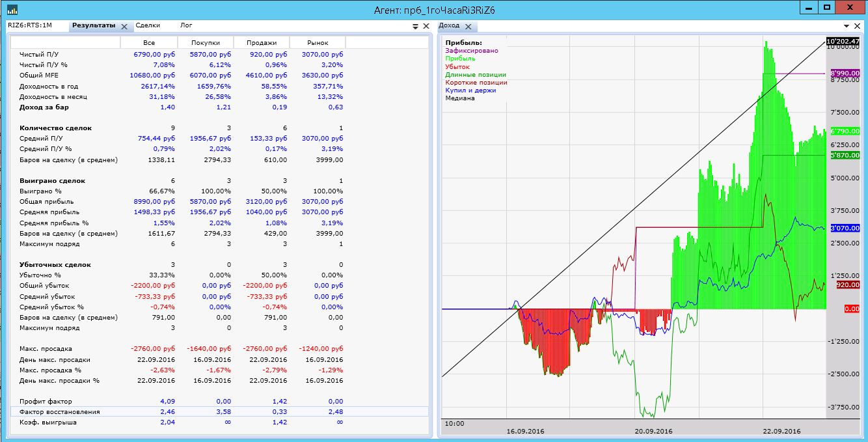Close the Доход tab with its X icon

pyautogui.click(x=468, y=26)
